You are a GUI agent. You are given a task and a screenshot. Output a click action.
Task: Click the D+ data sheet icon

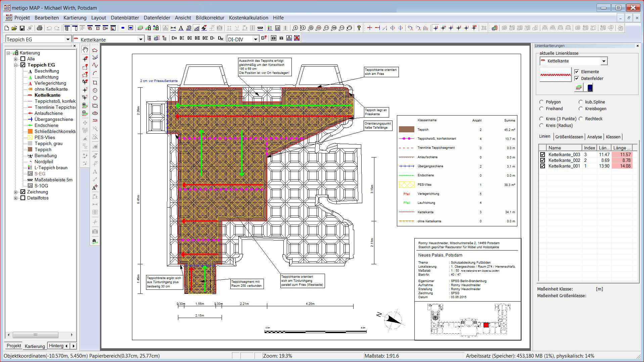(x=174, y=39)
